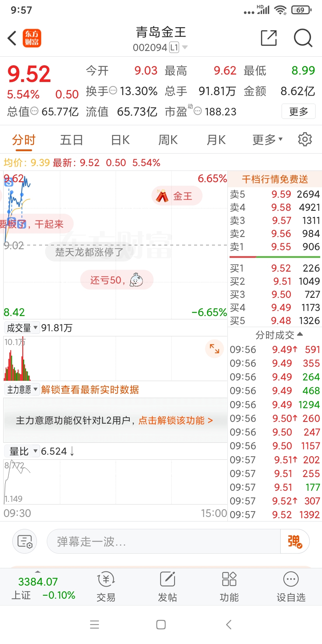This screenshot has width=322, height=644.
Task: Expand stock code L1 dropdown arrow
Action: [x=185, y=47]
